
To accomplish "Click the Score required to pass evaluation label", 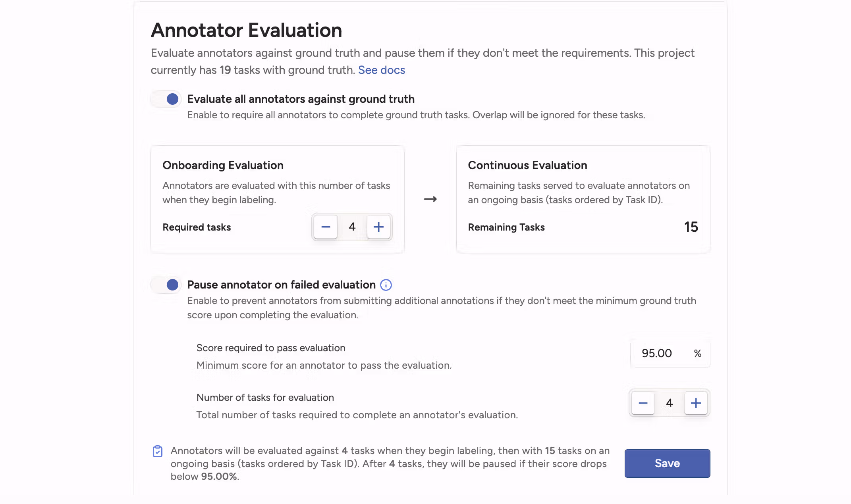I will point(271,348).
